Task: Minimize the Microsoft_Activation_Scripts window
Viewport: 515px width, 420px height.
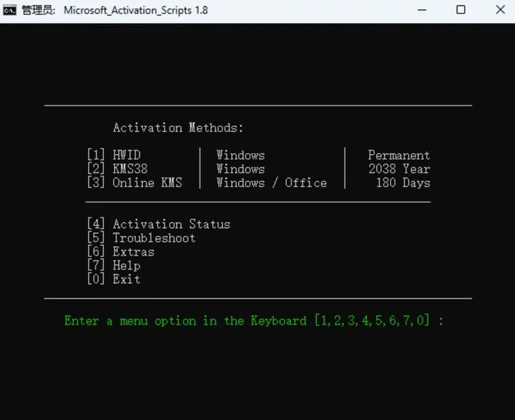Action: (423, 10)
